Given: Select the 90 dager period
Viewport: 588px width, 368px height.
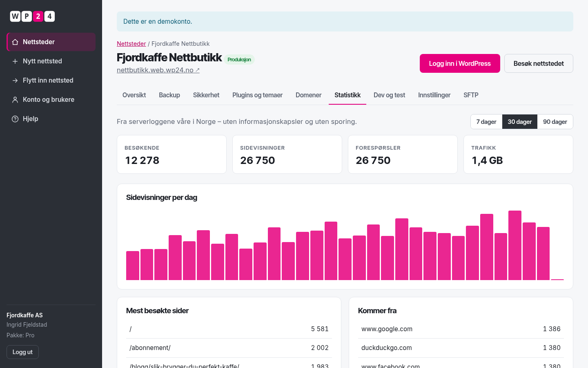Looking at the screenshot, I should 555,122.
